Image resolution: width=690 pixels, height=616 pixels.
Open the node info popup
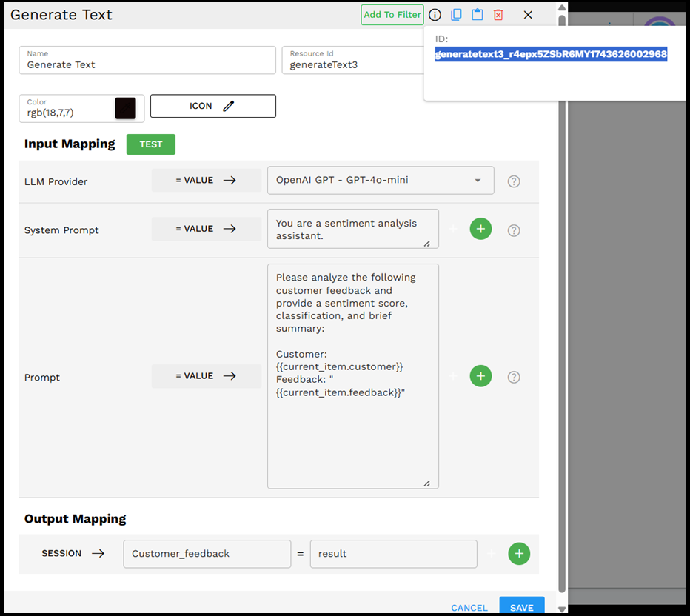point(435,14)
